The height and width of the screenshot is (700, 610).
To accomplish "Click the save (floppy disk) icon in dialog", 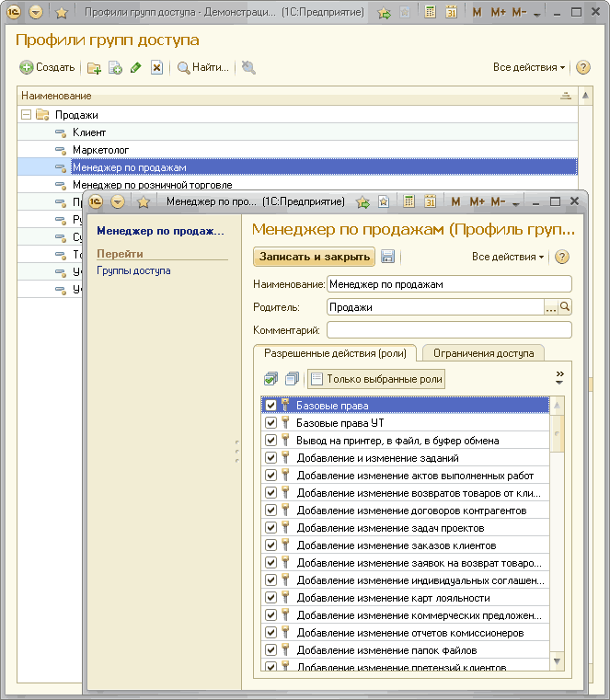I will point(388,258).
